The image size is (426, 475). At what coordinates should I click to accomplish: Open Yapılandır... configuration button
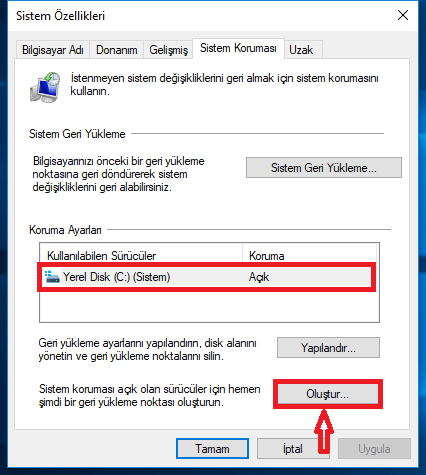pos(328,348)
